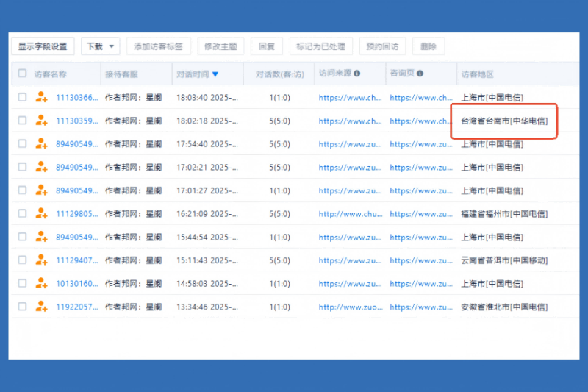Click info icon next to 访问来源 header
The width and height of the screenshot is (588, 392).
(x=357, y=74)
